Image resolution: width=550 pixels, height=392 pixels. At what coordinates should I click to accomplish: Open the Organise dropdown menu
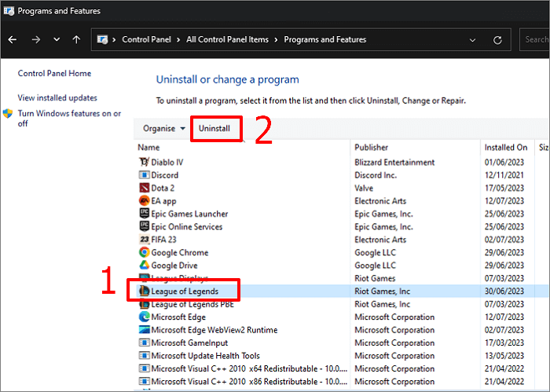pos(163,129)
